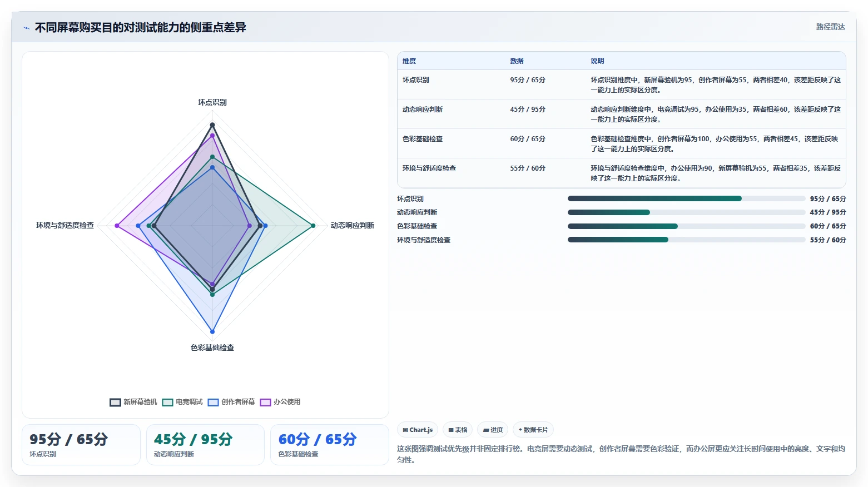The width and height of the screenshot is (868, 487).
Task: Click the 60分 / 65分 value in the table
Action: (528, 139)
